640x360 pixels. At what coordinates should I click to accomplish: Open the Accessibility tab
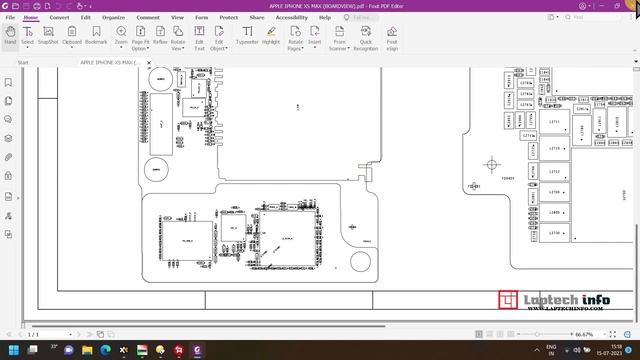tap(291, 18)
